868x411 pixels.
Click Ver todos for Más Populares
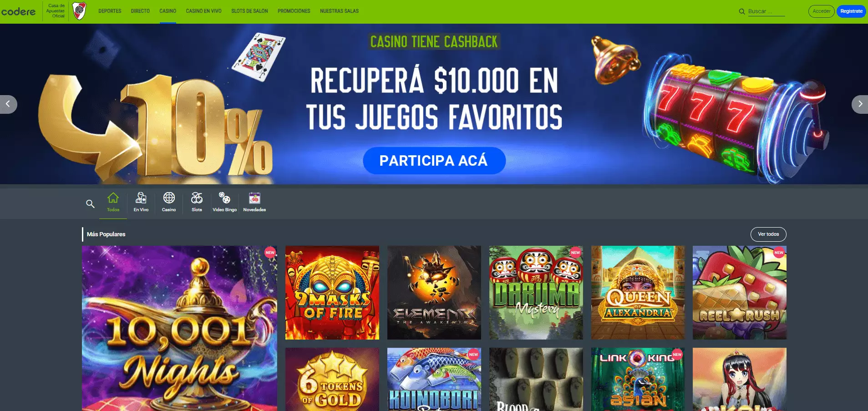768,234
